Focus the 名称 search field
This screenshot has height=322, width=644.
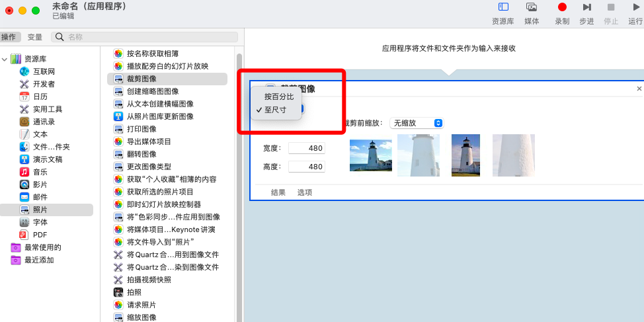tap(145, 37)
